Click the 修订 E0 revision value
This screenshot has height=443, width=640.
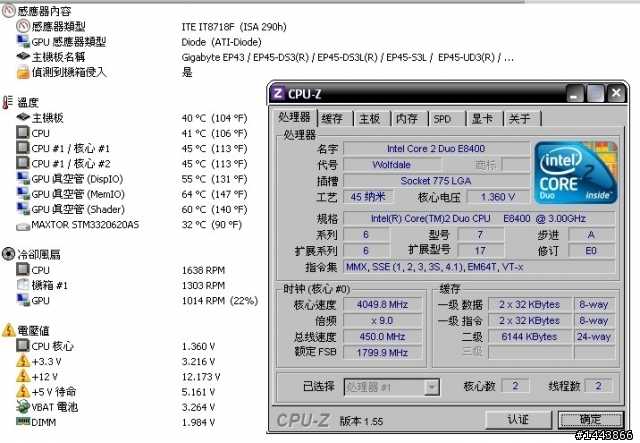click(591, 251)
